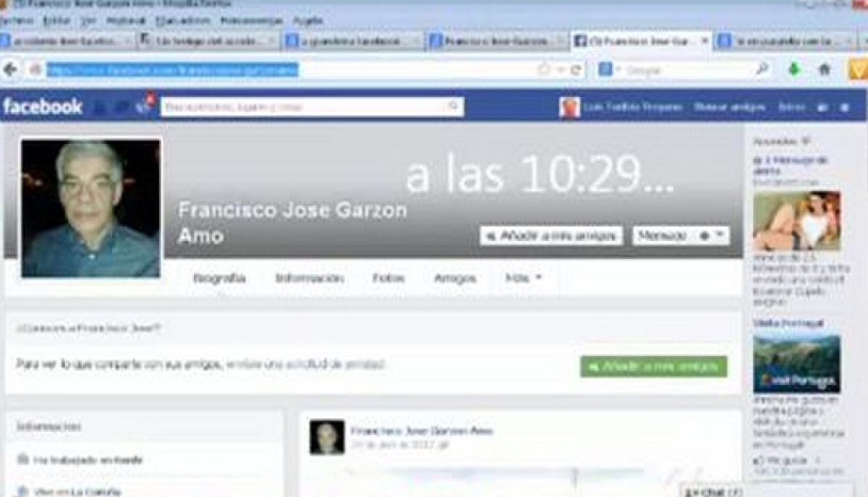The image size is (868, 497).
Task: Close the active '(5) Francisco Jose Gar...' tab
Action: [x=705, y=41]
